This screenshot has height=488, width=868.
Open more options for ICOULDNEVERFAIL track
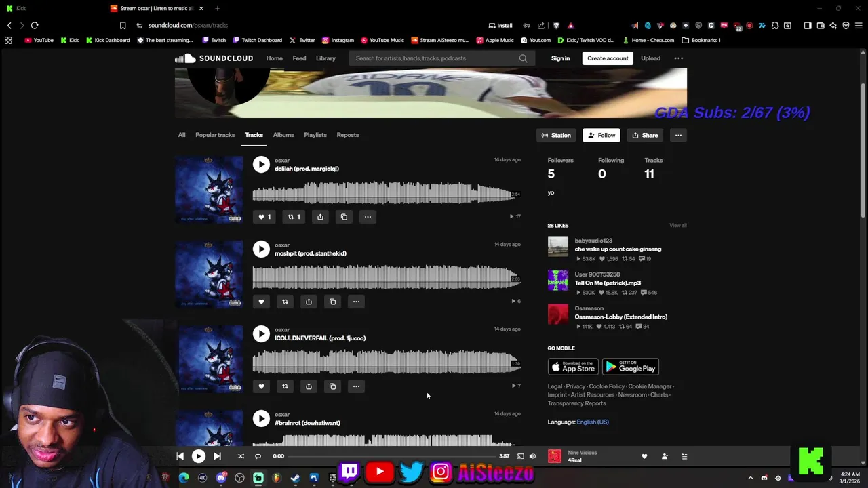click(356, 386)
